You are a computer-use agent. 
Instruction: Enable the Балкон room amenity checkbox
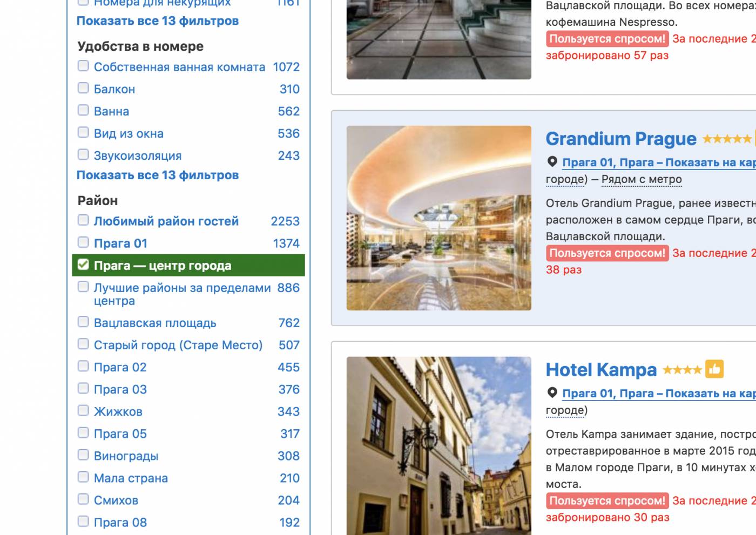tap(83, 88)
